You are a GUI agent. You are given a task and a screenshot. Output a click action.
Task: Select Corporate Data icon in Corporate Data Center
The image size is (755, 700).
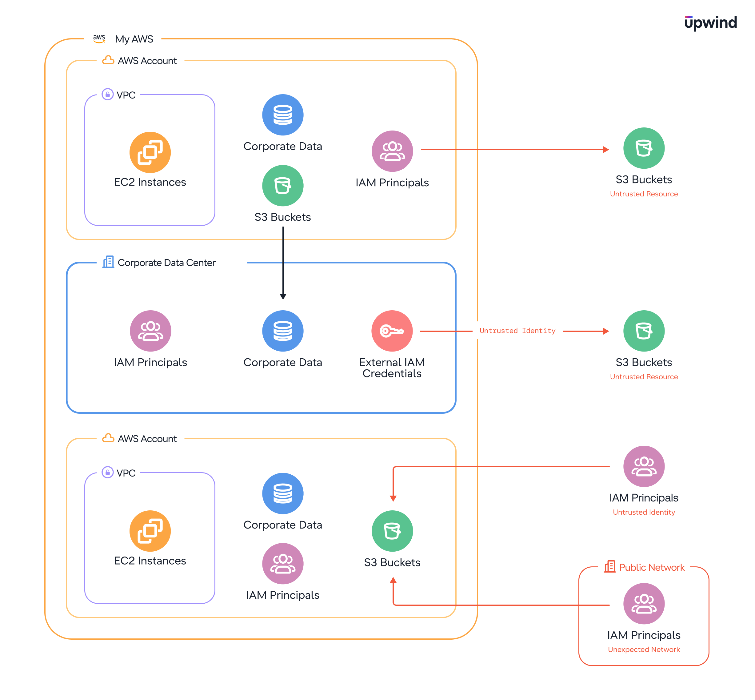(283, 331)
